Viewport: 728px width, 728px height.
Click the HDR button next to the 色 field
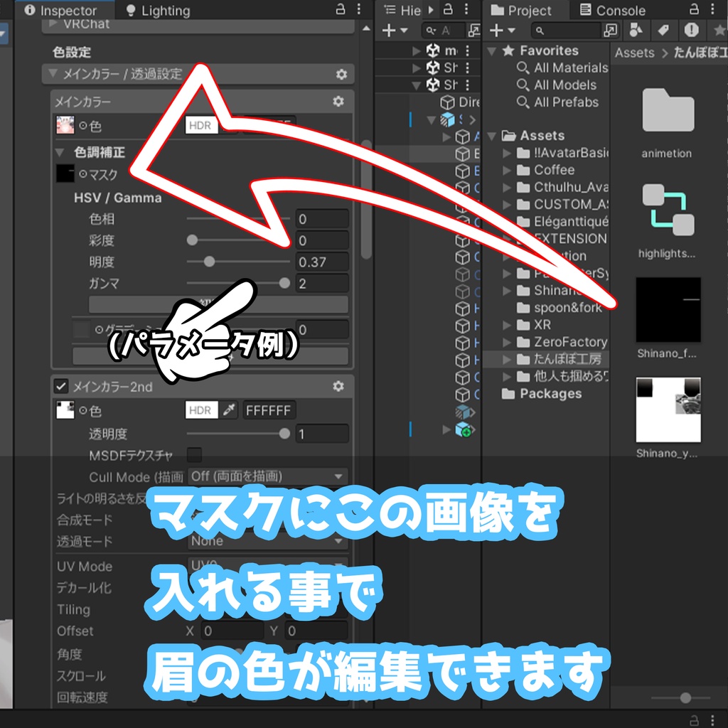pos(199,124)
